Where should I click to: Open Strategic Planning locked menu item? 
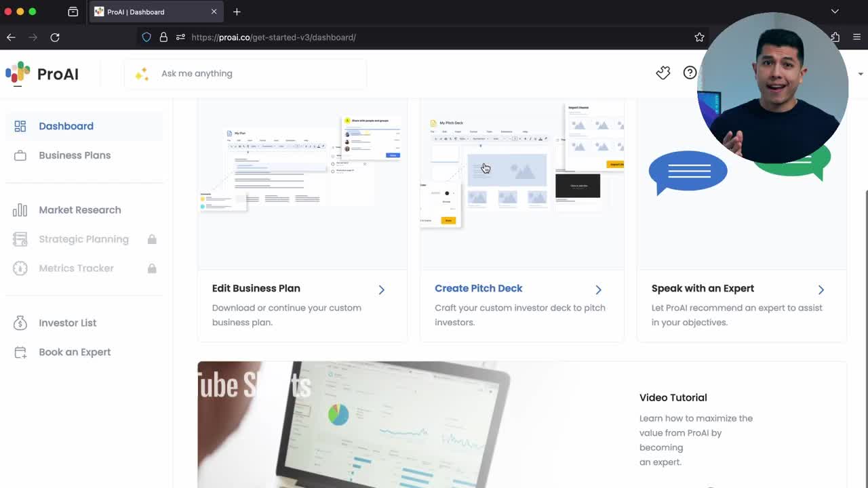(83, 239)
